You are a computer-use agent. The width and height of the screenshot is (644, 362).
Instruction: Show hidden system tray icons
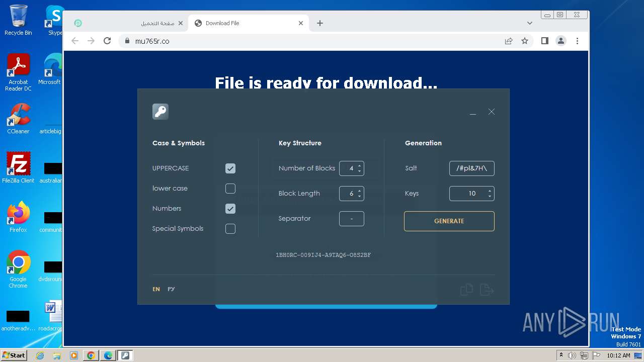561,355
